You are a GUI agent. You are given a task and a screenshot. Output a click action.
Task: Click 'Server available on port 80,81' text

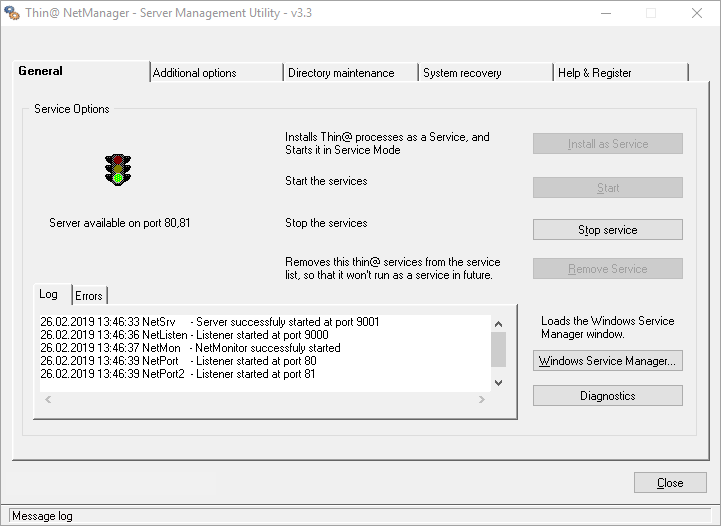point(120,223)
